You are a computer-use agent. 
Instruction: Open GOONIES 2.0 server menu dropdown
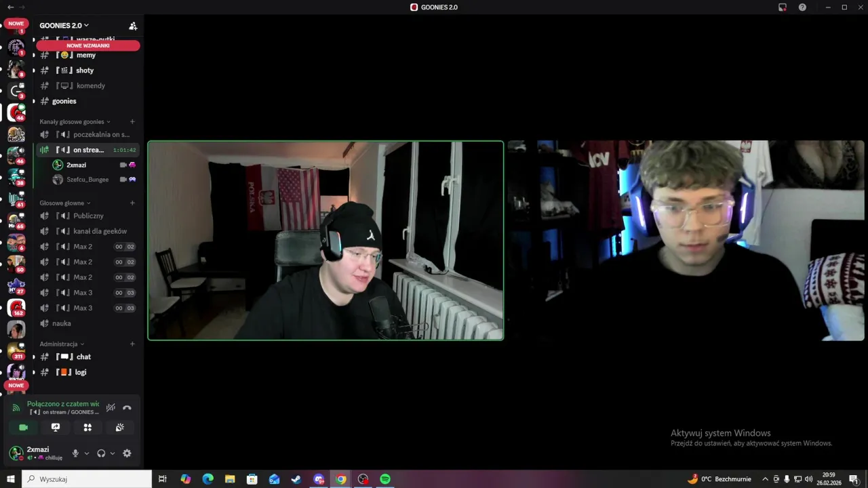[64, 26]
